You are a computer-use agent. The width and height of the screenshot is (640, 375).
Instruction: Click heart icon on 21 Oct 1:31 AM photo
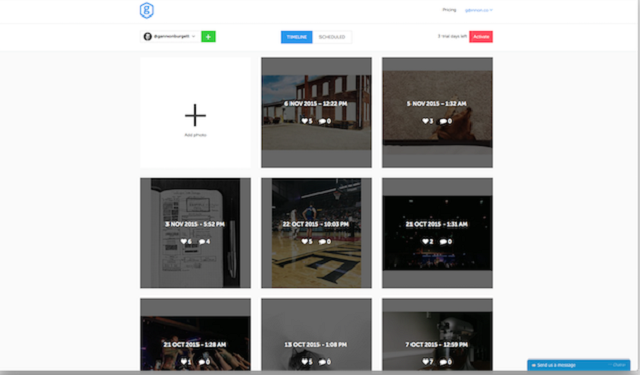coord(425,242)
